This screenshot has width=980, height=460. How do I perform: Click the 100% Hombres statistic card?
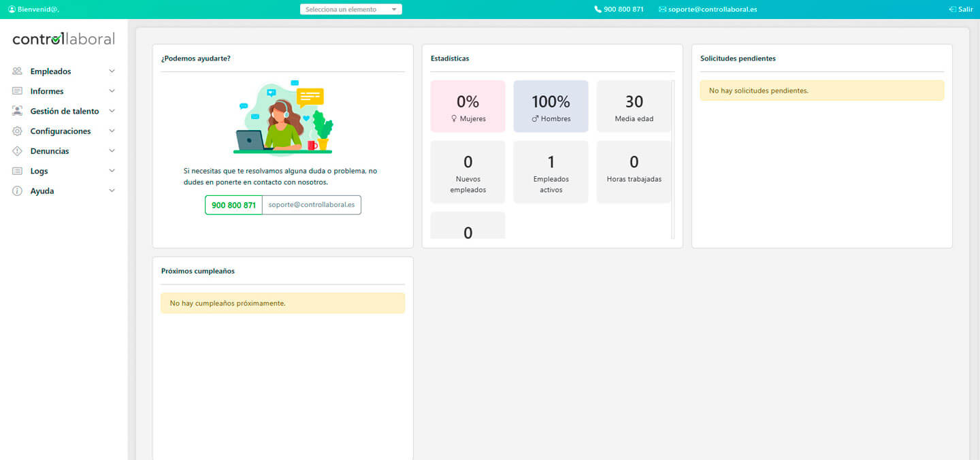coord(551,106)
